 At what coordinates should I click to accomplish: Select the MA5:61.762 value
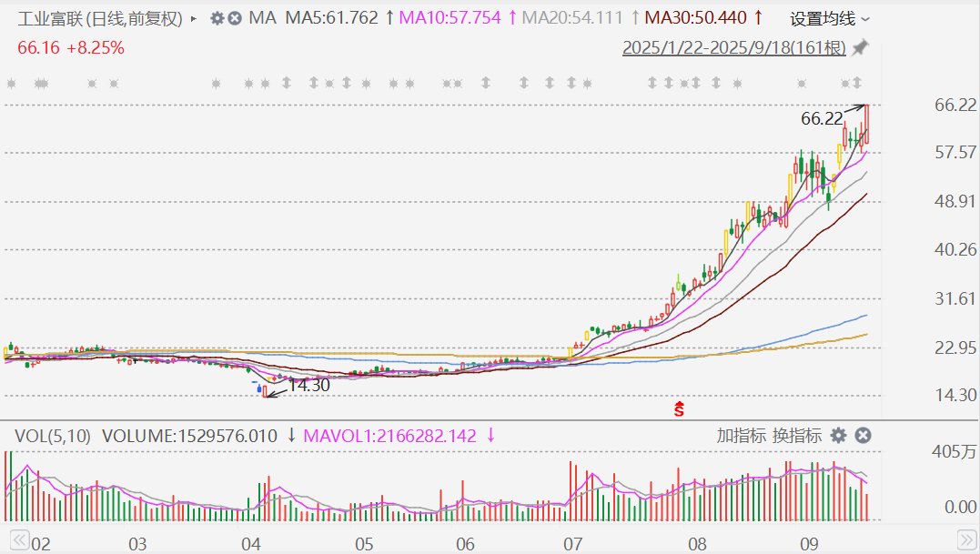pyautogui.click(x=332, y=17)
